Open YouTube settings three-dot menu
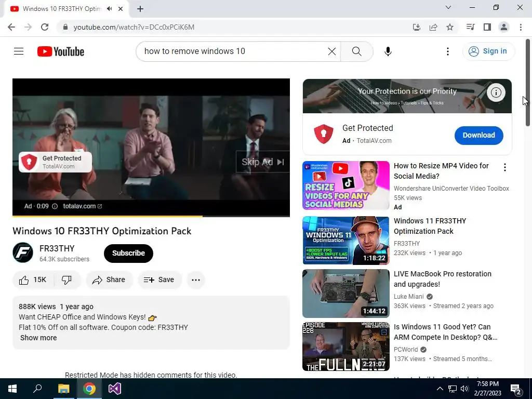Screen dimensions: 532x399 pyautogui.click(x=447, y=51)
